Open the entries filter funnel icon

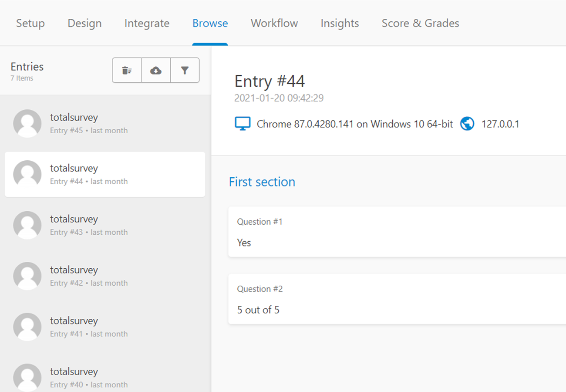pos(185,70)
